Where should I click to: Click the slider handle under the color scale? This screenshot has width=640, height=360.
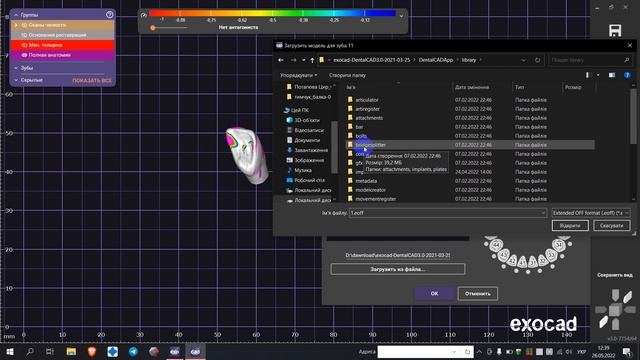point(153,28)
